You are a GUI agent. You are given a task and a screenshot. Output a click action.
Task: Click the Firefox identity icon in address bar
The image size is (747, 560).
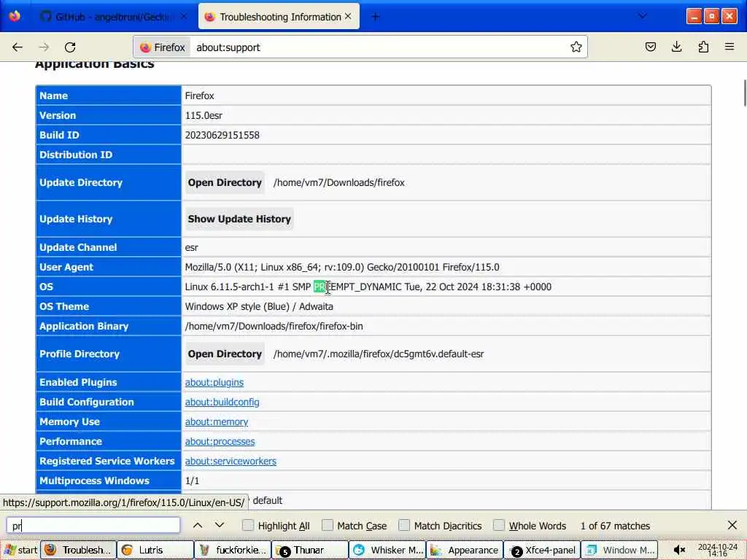pos(162,47)
